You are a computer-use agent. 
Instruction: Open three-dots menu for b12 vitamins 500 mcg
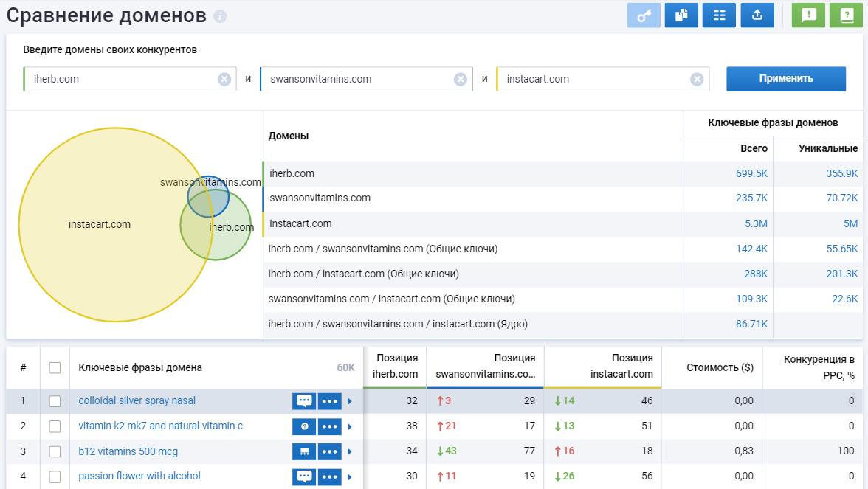coord(329,451)
